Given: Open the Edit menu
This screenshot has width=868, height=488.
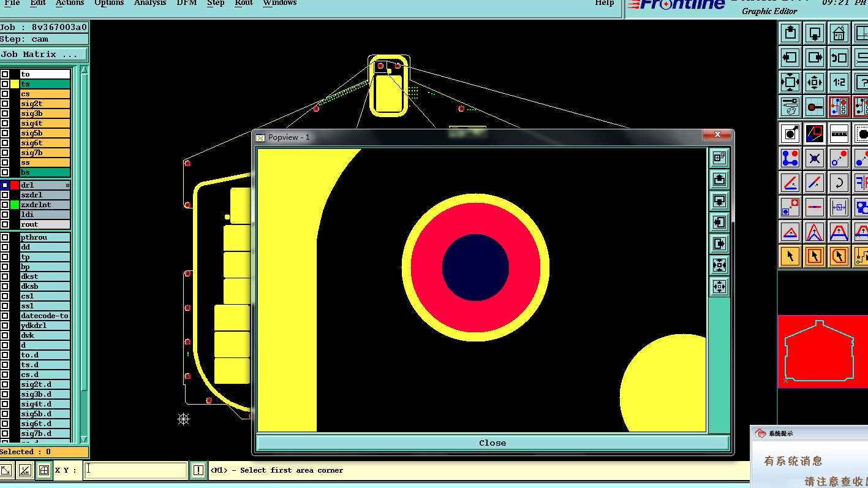Looking at the screenshot, I should point(38,3).
